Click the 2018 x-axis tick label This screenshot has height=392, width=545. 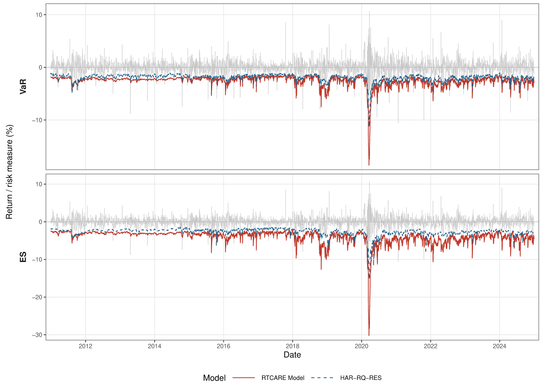[293, 346]
